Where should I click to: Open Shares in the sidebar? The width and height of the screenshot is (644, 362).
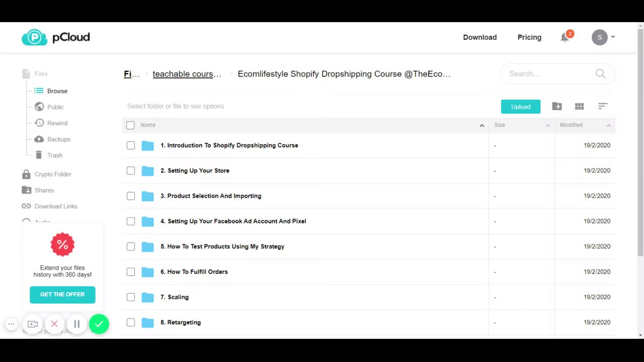coord(44,190)
